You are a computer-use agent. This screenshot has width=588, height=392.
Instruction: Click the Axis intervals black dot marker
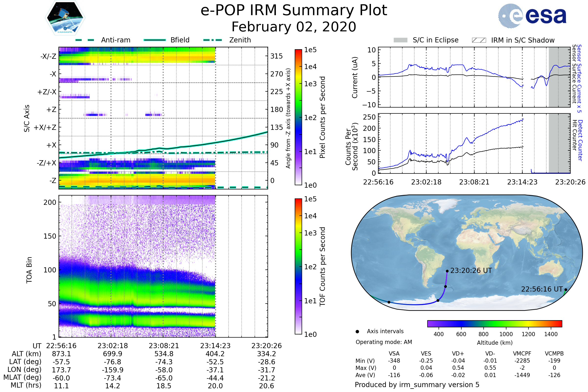(x=357, y=331)
